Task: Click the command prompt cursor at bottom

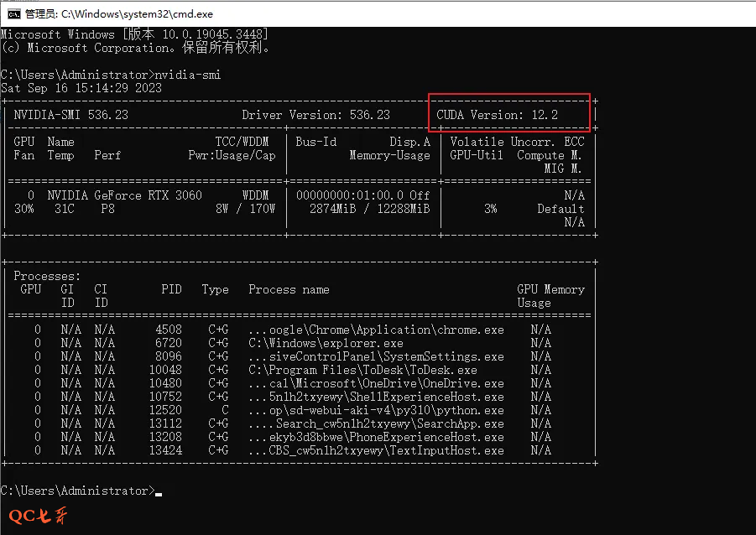Action: coord(159,491)
